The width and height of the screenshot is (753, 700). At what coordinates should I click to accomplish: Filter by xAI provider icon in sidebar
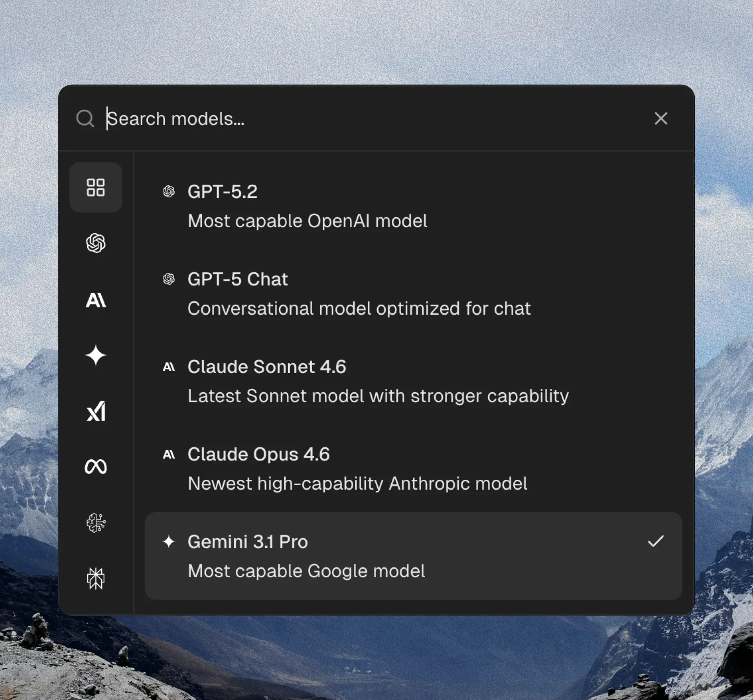pyautogui.click(x=96, y=411)
